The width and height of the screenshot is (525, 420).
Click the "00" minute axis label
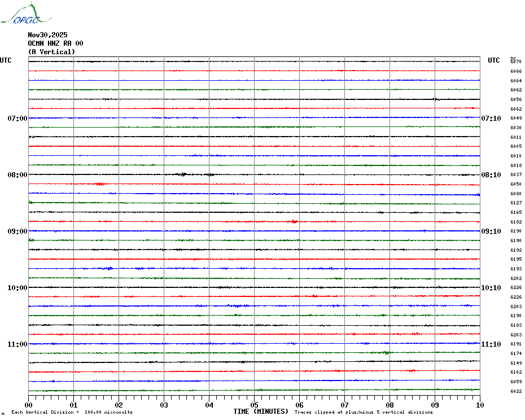[28, 405]
